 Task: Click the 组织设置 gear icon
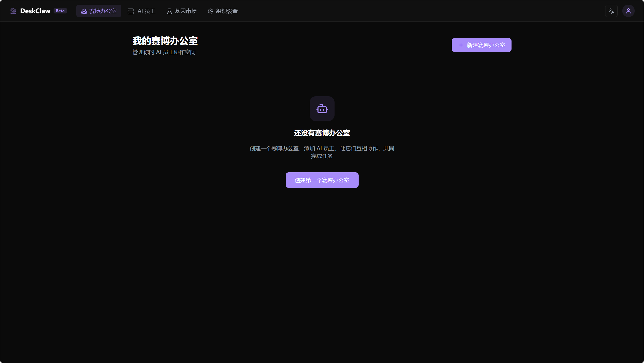pyautogui.click(x=211, y=11)
